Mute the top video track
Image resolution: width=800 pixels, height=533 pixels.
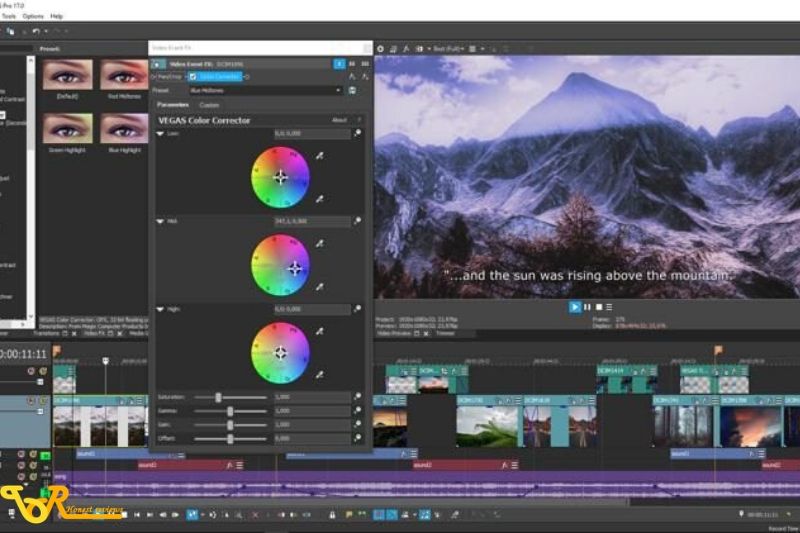pos(31,371)
